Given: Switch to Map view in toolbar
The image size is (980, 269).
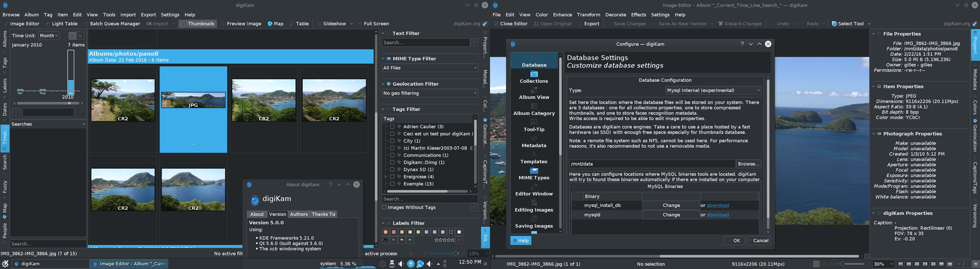Looking at the screenshot, I should click(275, 24).
